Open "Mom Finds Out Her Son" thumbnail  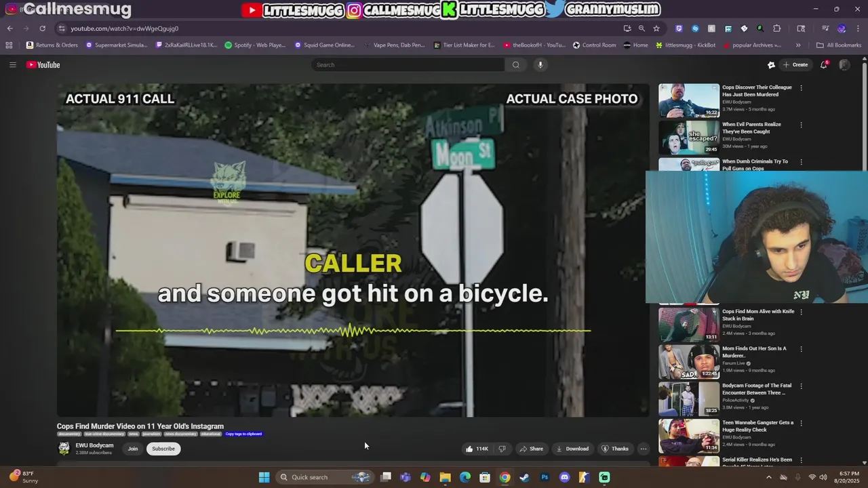689,362
